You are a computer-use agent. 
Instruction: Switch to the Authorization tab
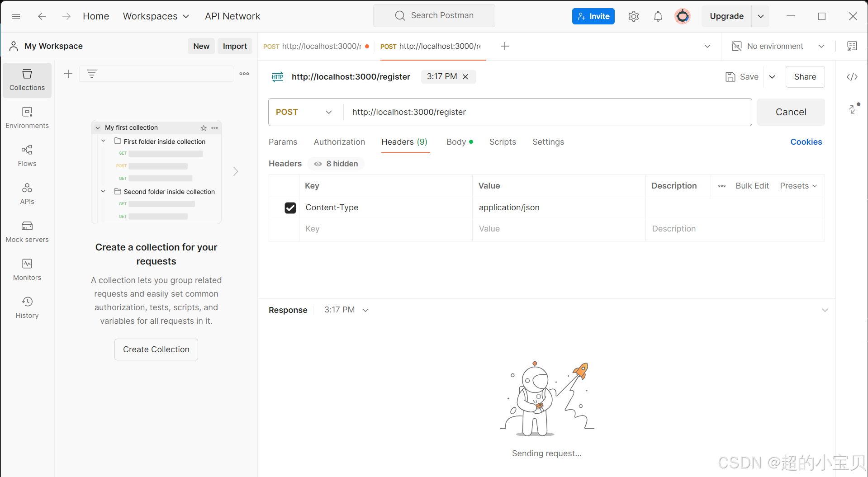[339, 142]
